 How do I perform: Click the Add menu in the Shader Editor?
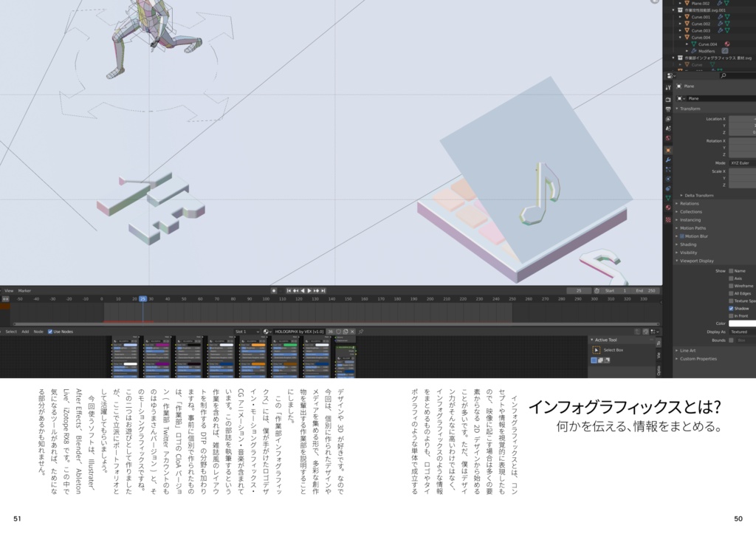tap(24, 331)
